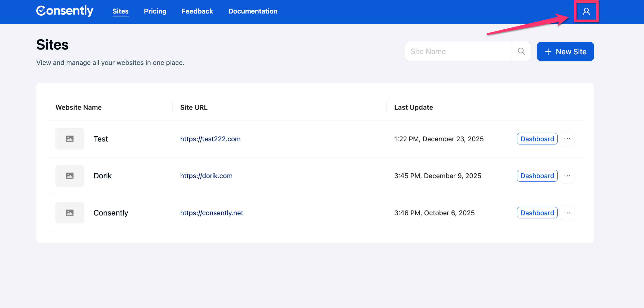Image resolution: width=644 pixels, height=308 pixels.
Task: Open Dashboard for the Test site
Action: tap(537, 139)
